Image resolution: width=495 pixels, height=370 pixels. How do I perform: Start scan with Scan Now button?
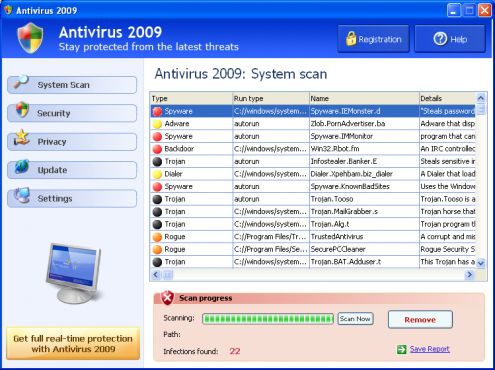click(355, 319)
